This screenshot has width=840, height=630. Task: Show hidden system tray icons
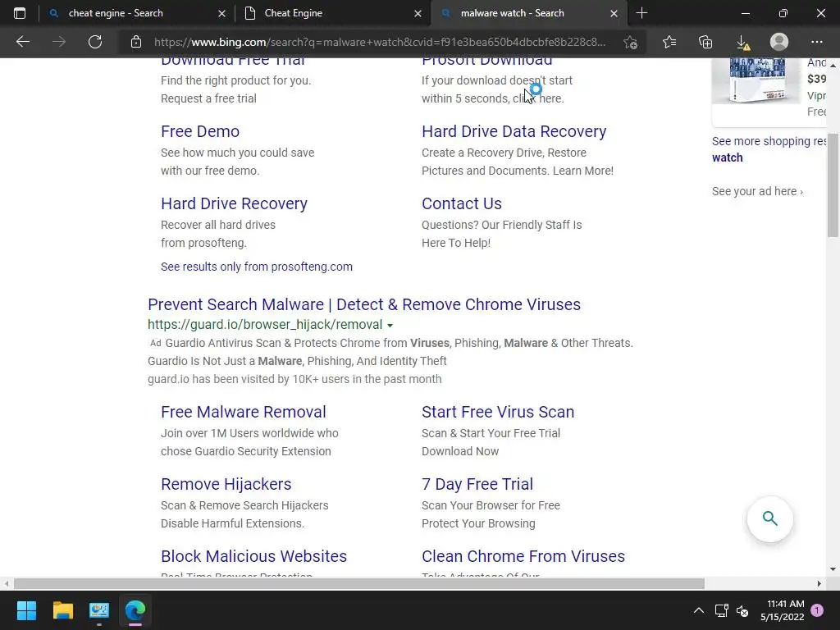(699, 610)
